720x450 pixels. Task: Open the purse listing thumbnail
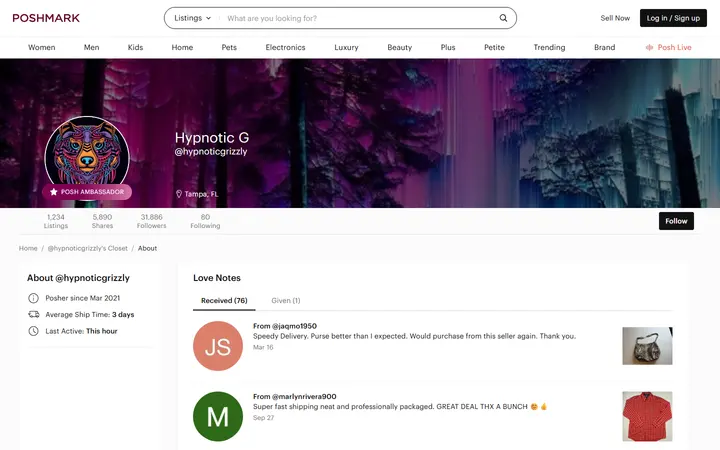point(647,346)
